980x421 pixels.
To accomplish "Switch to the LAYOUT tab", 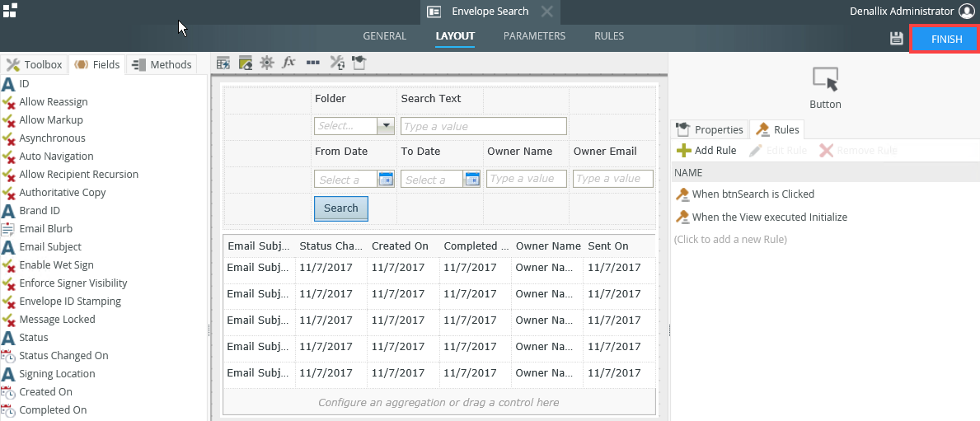I will point(455,36).
